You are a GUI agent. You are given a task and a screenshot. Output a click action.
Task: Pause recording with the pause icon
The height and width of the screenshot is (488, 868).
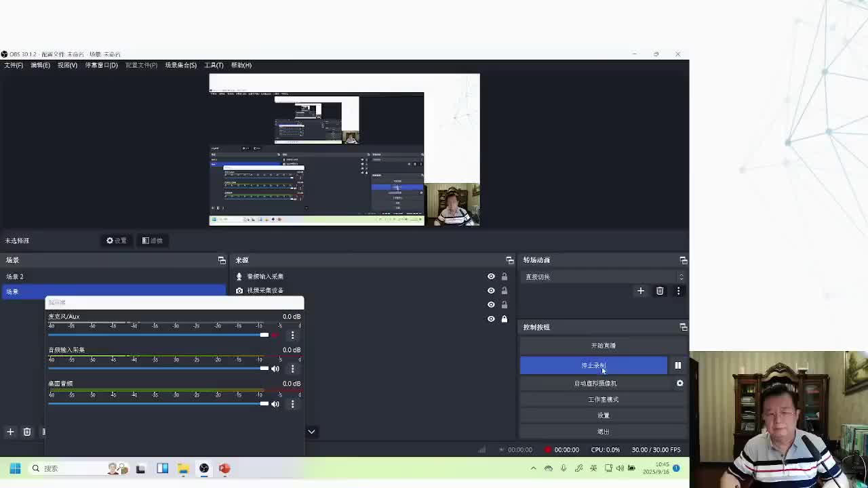pyautogui.click(x=677, y=365)
